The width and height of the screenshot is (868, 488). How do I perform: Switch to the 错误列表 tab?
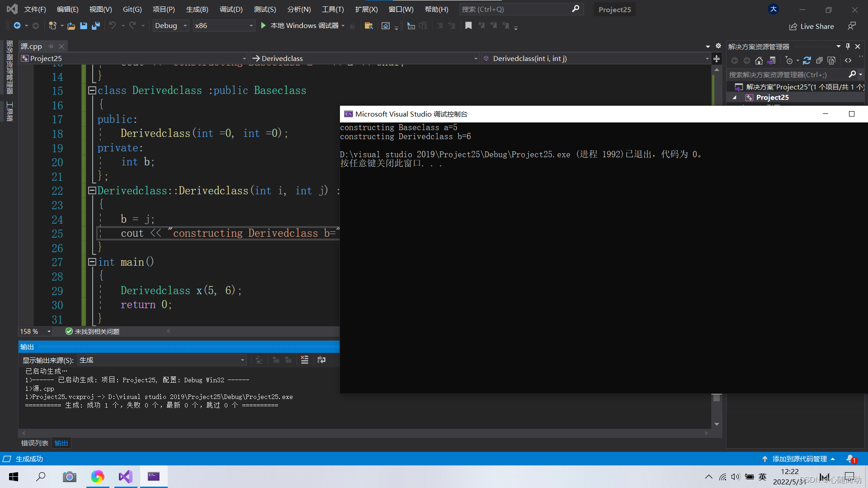click(x=35, y=443)
